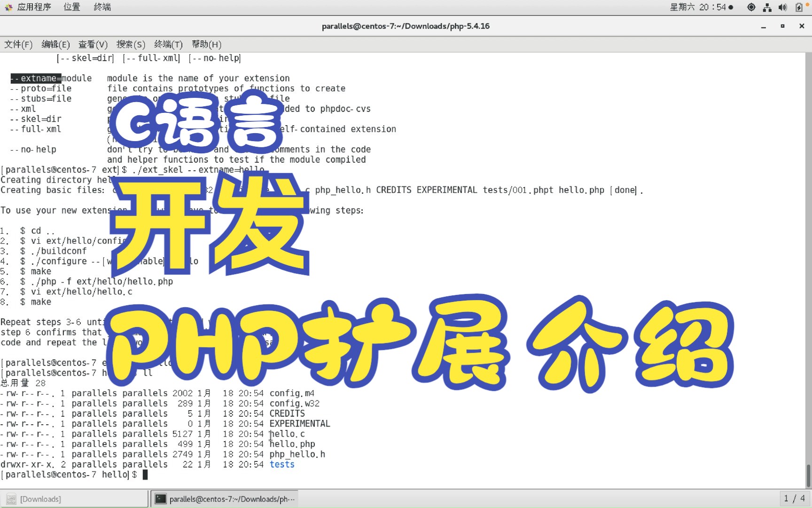Click the './php -f ext/hello/hello.php' line
This screenshot has width=812, height=508.
click(101, 281)
